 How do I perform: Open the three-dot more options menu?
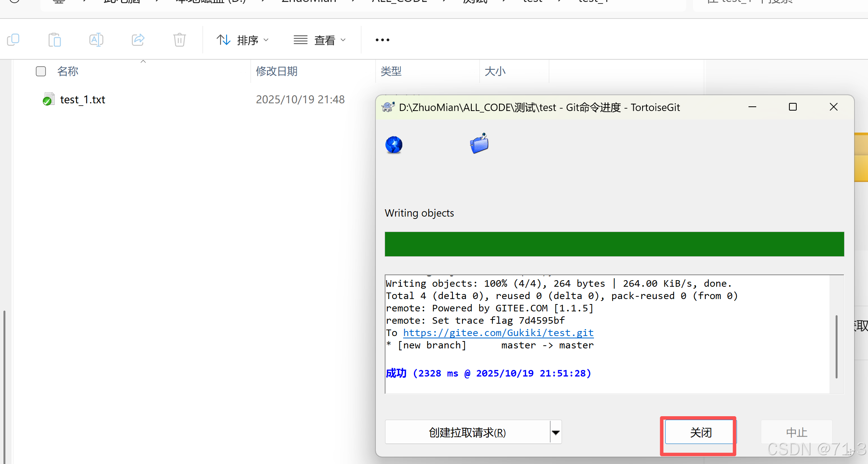(382, 40)
